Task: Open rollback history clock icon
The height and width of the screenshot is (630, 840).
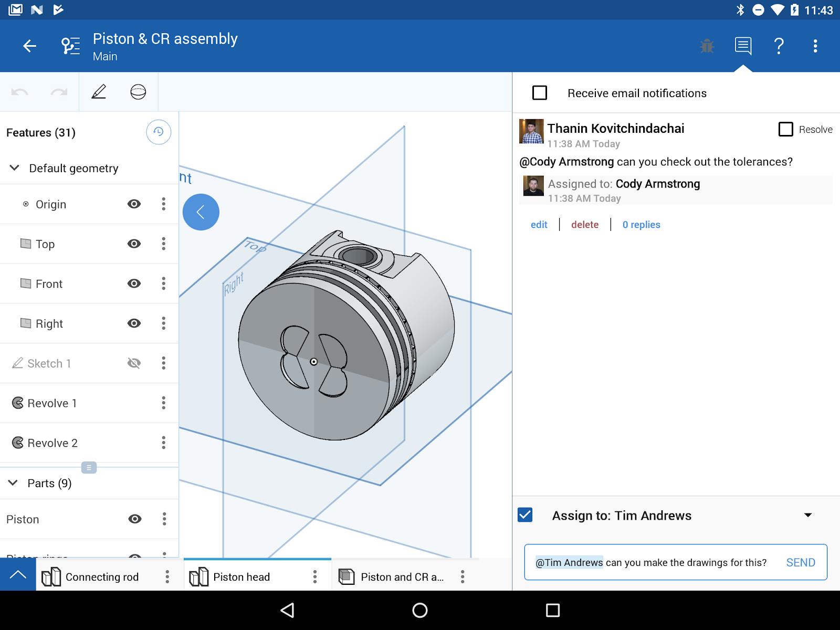Action: pos(159,132)
